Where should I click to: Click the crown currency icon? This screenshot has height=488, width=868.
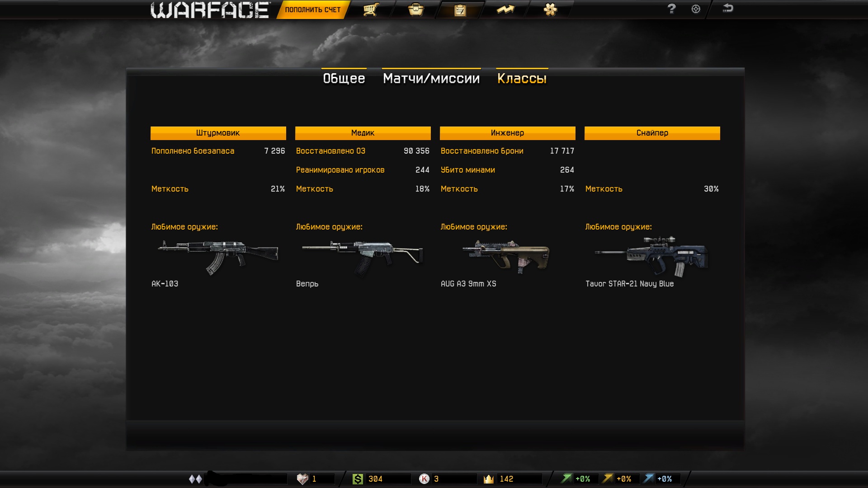click(x=489, y=479)
